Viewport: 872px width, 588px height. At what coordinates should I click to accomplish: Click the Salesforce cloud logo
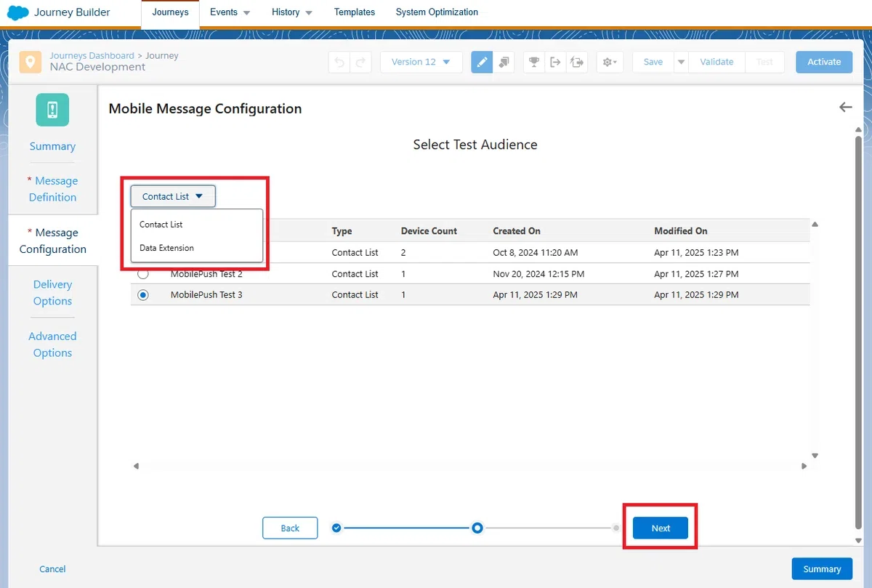(17, 12)
